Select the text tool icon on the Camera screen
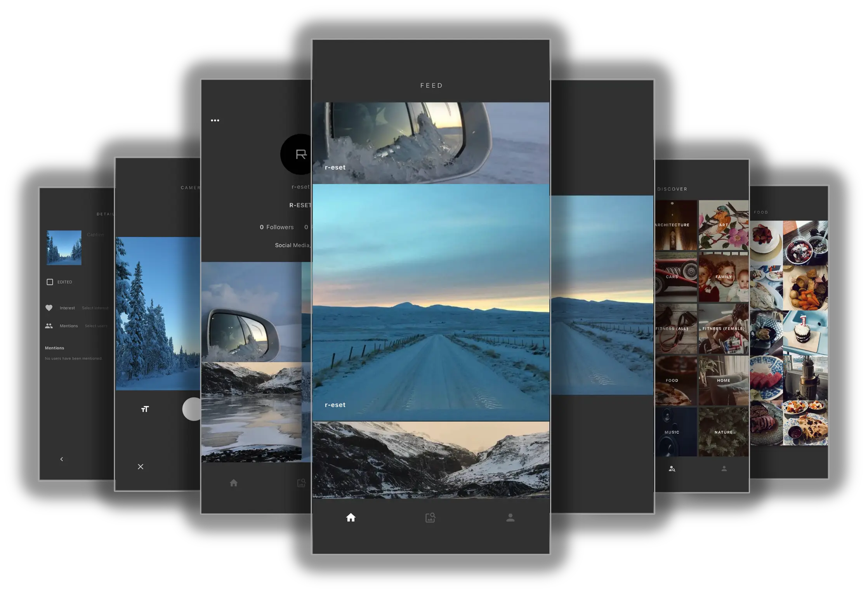The image size is (868, 594). [145, 409]
